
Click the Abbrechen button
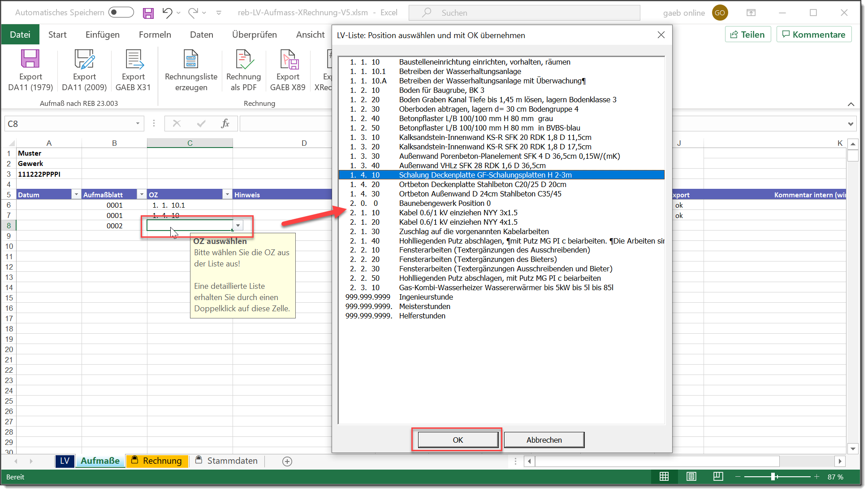pos(544,440)
